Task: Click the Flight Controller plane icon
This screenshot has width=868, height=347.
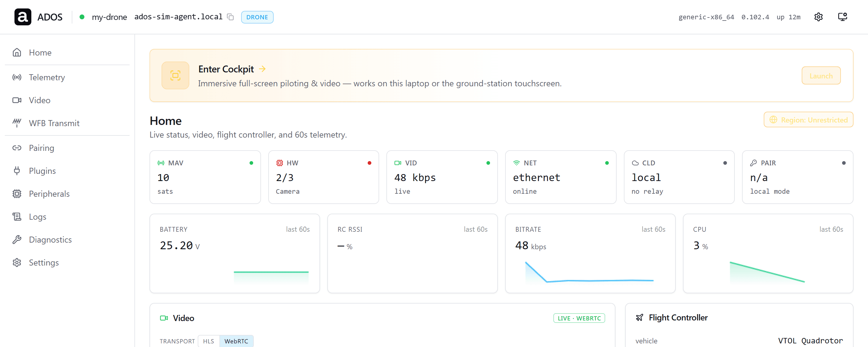Action: tap(639, 317)
